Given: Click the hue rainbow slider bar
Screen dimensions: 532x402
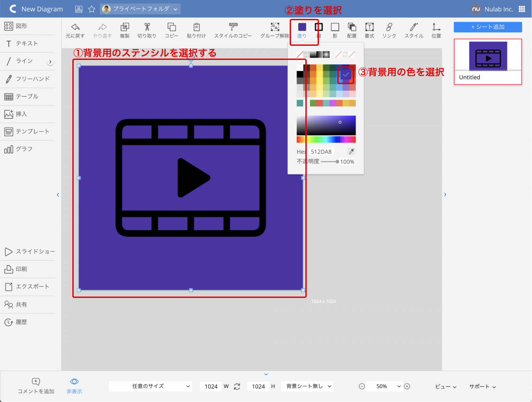Looking at the screenshot, I should coord(326,140).
